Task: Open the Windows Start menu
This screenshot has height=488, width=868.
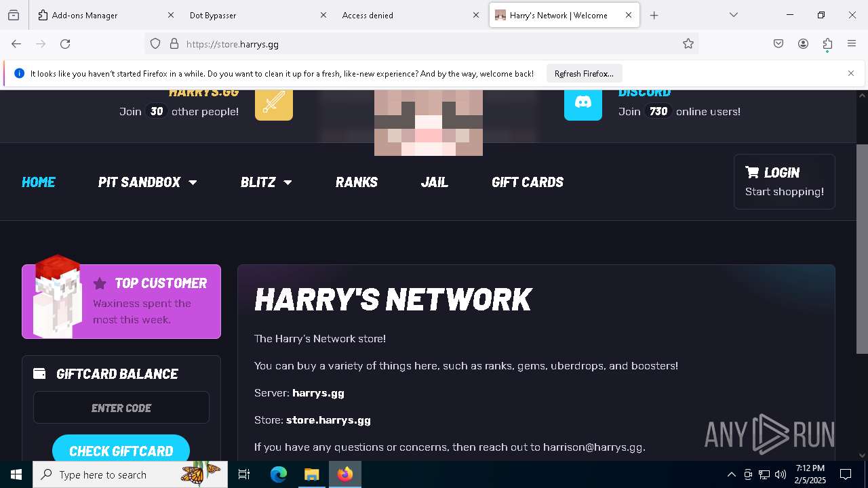Action: coord(16,474)
